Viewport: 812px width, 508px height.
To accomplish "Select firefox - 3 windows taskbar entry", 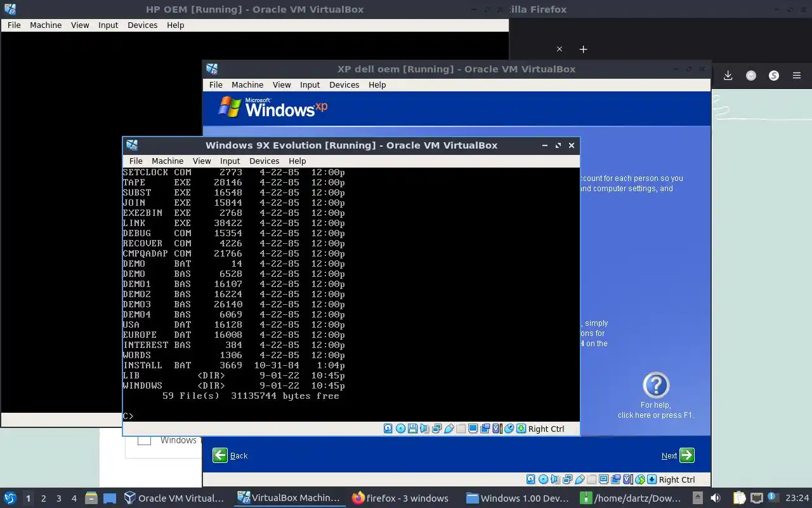I will coord(401,498).
